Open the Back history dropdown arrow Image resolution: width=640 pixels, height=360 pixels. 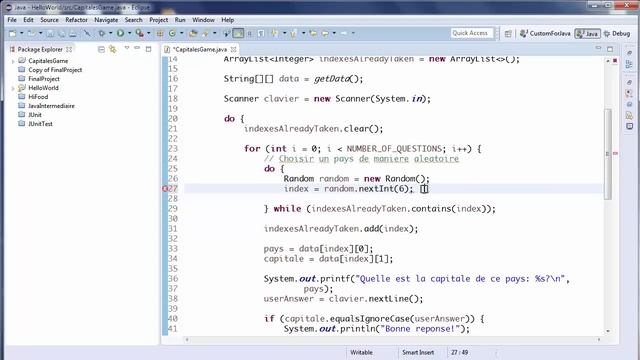[x=334, y=33]
